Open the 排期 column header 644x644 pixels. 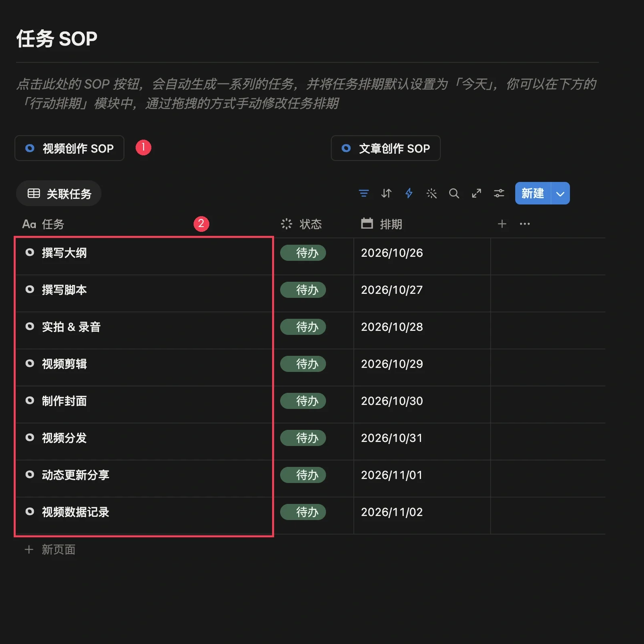tap(382, 224)
